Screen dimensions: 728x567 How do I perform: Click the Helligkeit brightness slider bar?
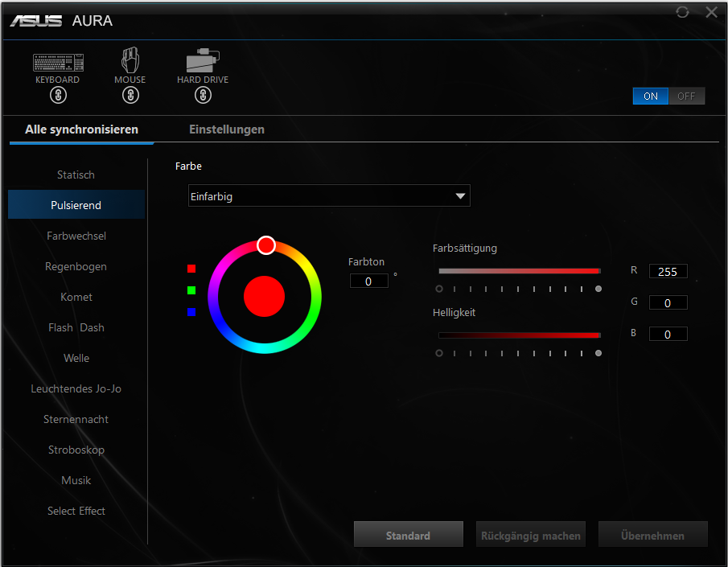[x=520, y=335]
